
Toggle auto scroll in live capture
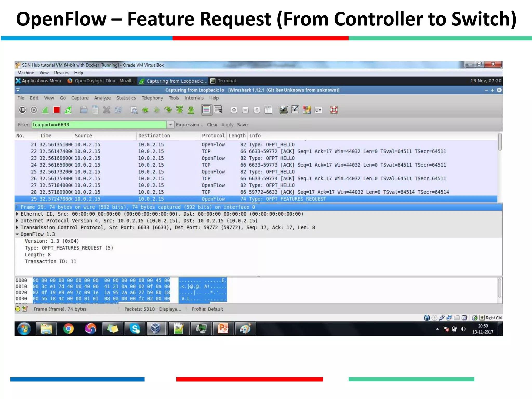tap(218, 110)
